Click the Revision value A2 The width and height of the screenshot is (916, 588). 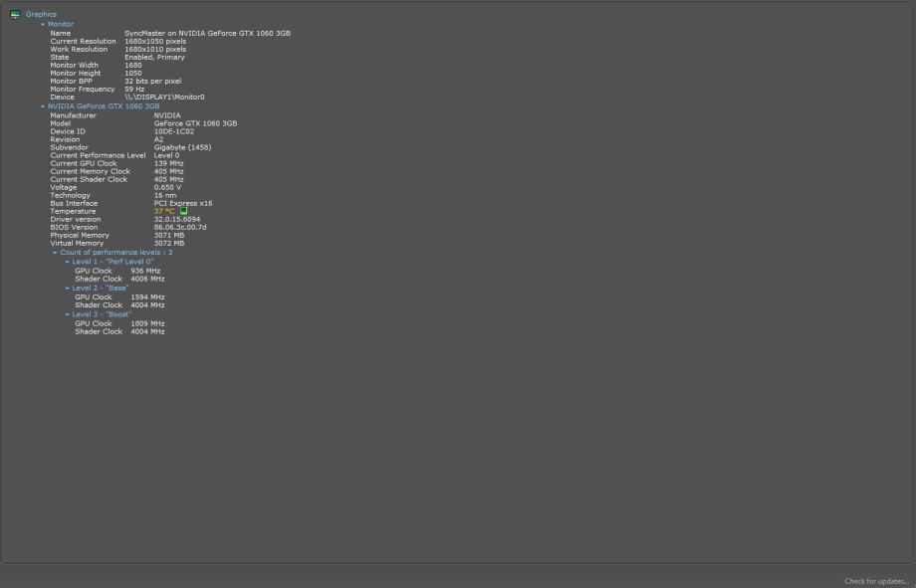click(x=159, y=140)
